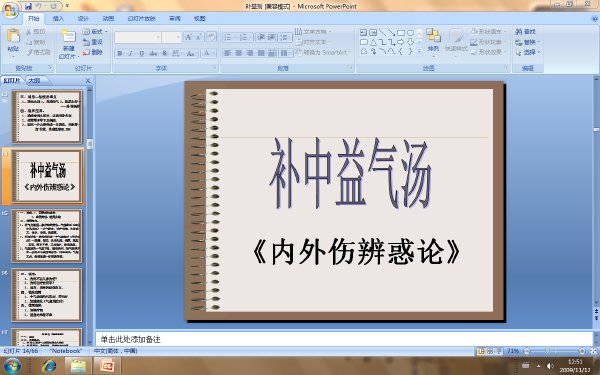Activate the Format Painter 格式刷
Viewport: 600px width, 375px height.
(x=38, y=52)
